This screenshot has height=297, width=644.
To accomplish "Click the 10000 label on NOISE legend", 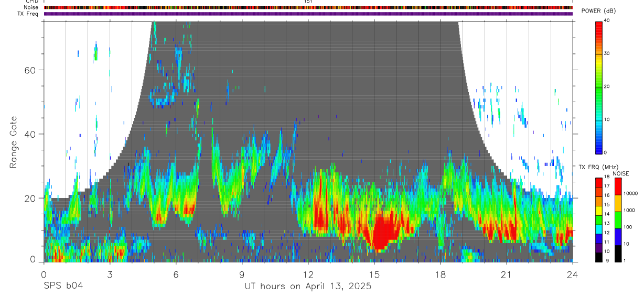I will click(630, 193).
